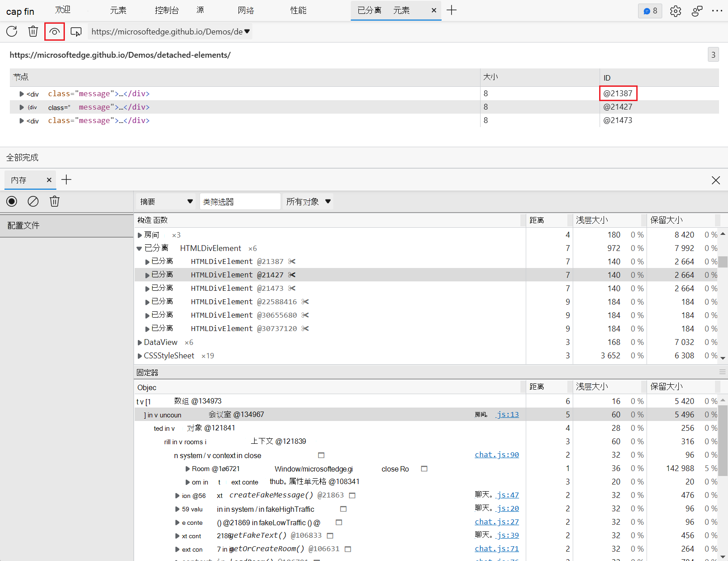Close the bottom drawer with the X icon
This screenshot has width=728, height=561.
[x=716, y=180]
